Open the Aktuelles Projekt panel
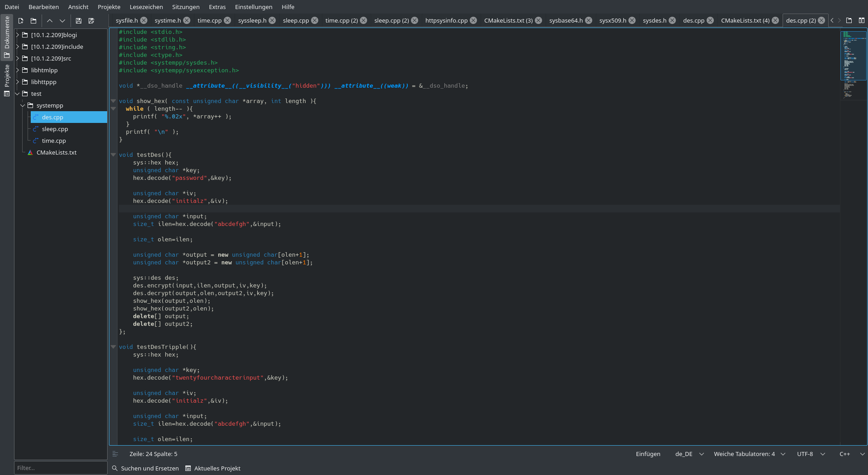868x475 pixels. click(x=213, y=468)
